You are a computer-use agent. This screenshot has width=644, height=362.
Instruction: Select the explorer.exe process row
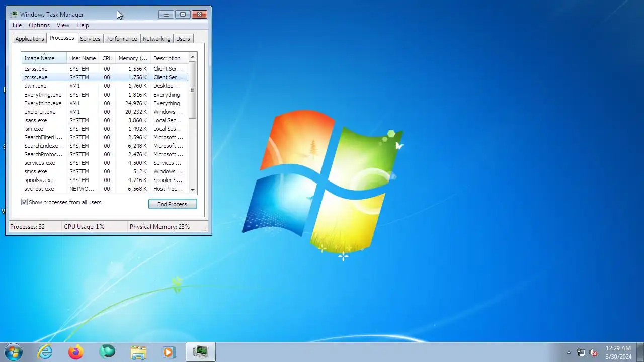tap(105, 112)
